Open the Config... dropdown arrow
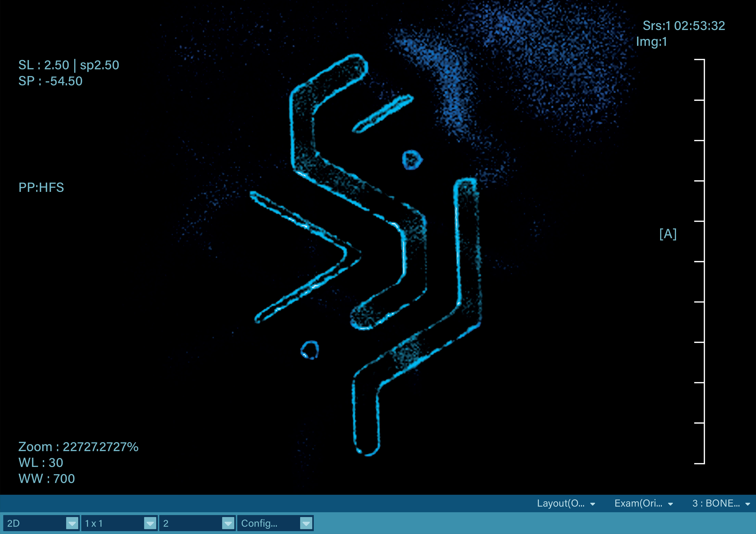 tap(306, 523)
